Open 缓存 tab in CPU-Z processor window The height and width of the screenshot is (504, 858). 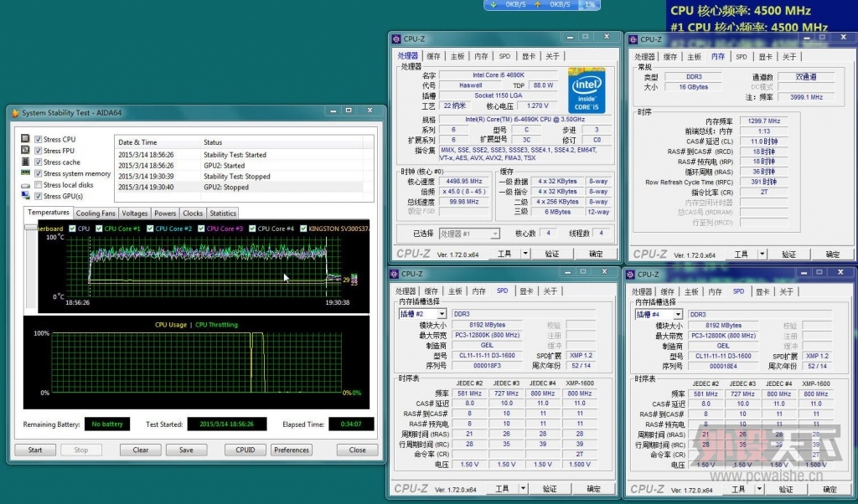(x=433, y=56)
